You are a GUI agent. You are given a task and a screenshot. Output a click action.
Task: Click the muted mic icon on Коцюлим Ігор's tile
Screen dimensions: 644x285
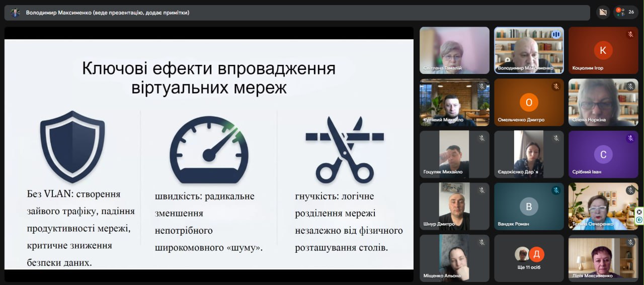tap(630, 35)
